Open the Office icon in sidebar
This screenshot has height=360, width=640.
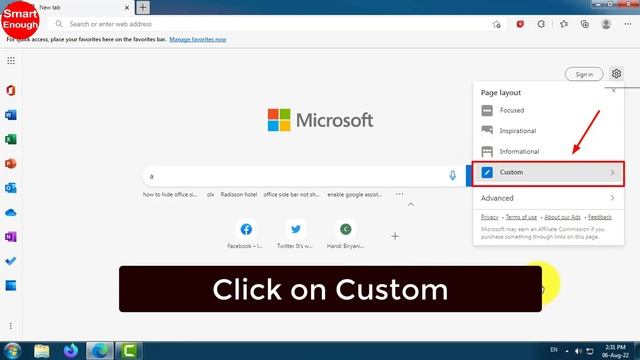point(11,90)
